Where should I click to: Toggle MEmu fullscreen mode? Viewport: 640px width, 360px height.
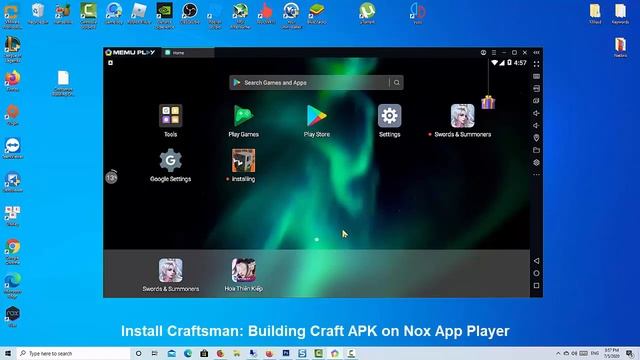(536, 64)
